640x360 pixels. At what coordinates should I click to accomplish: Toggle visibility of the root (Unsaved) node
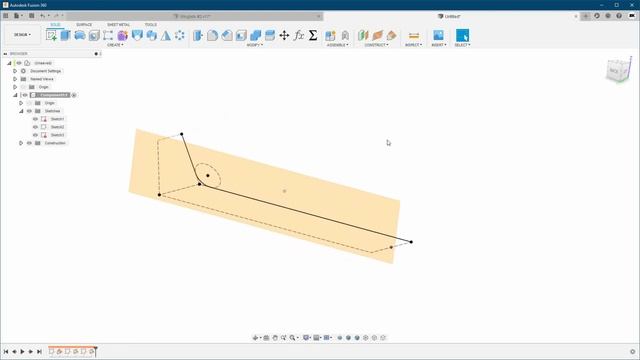pos(19,63)
